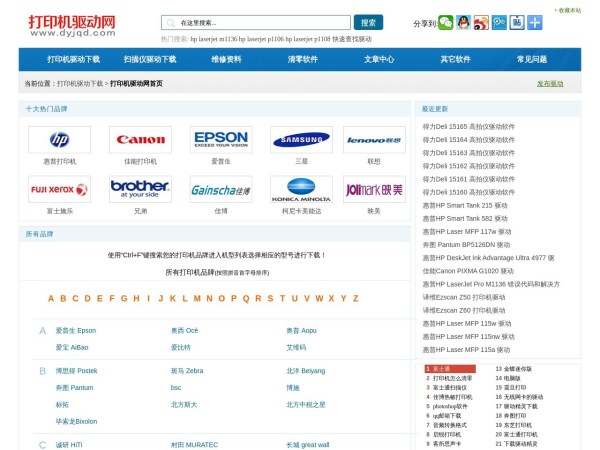Click the QQ penguin share icon
This screenshot has height=450, width=600.
[x=463, y=22]
